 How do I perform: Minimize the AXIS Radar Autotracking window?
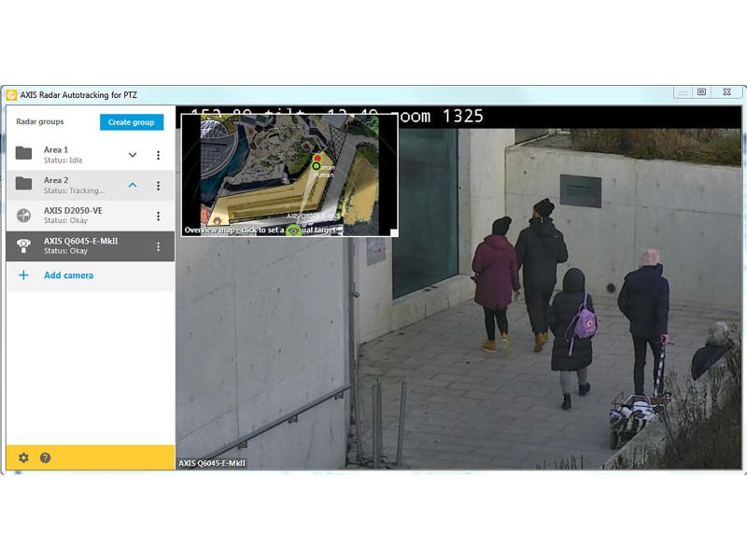(684, 91)
